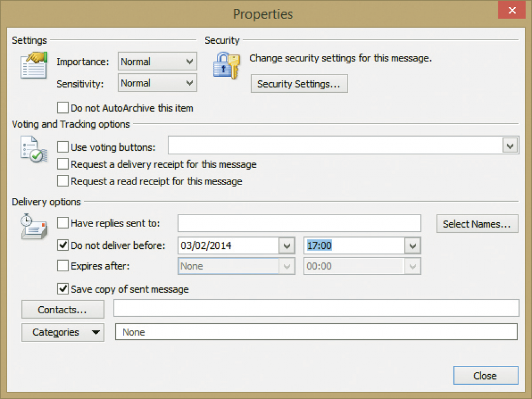Expand the voting buttons options dropdown arrow
532x399 pixels.
coord(510,146)
